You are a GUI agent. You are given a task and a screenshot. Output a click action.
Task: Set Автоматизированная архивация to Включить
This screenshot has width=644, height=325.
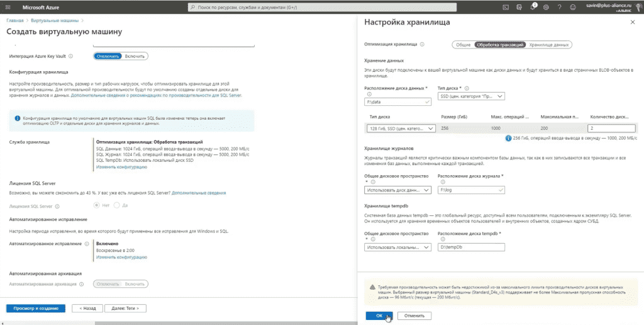pyautogui.click(x=135, y=284)
